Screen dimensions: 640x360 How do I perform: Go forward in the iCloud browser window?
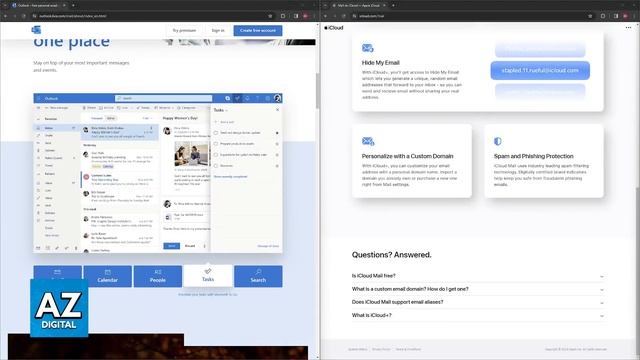coord(334,16)
